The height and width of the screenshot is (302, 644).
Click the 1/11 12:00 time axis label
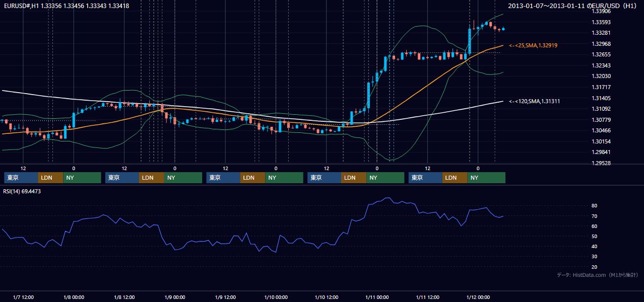coord(427,297)
